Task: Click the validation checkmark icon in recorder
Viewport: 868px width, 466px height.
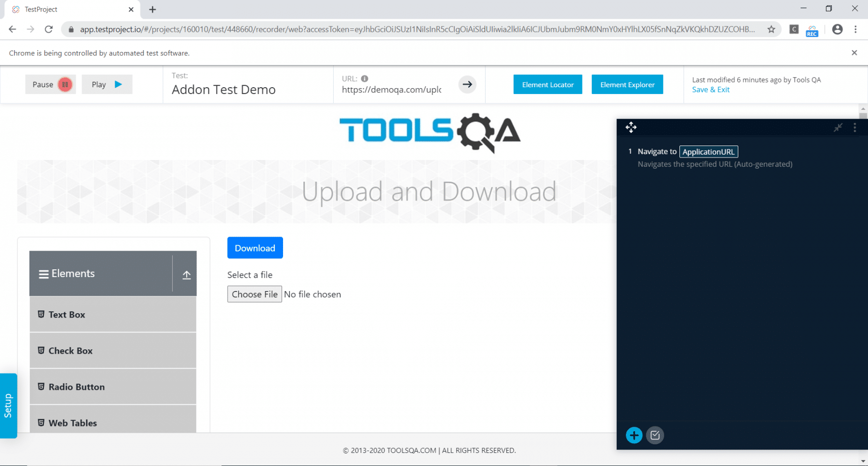Action: (x=655, y=436)
